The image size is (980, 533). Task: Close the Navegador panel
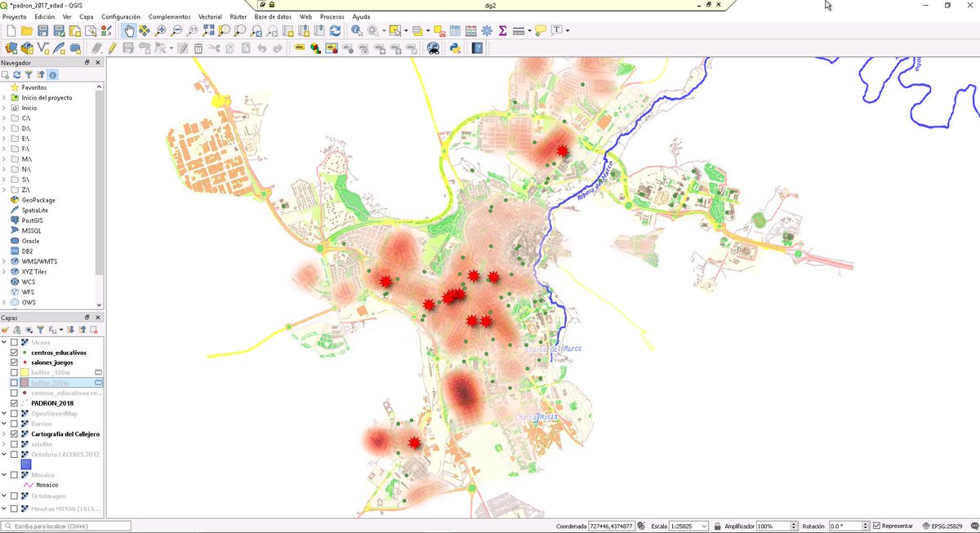coord(98,63)
